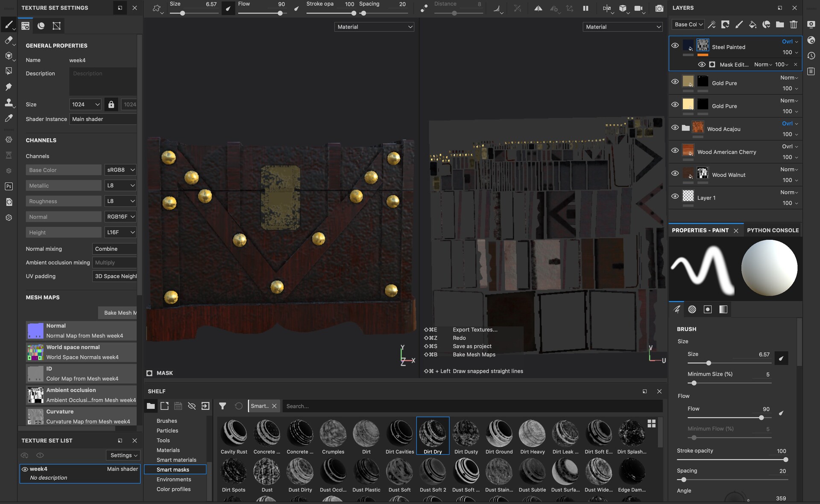Viewport: 820px width, 504px height.
Task: Select the Polygon Fill tool
Action: coord(8,71)
